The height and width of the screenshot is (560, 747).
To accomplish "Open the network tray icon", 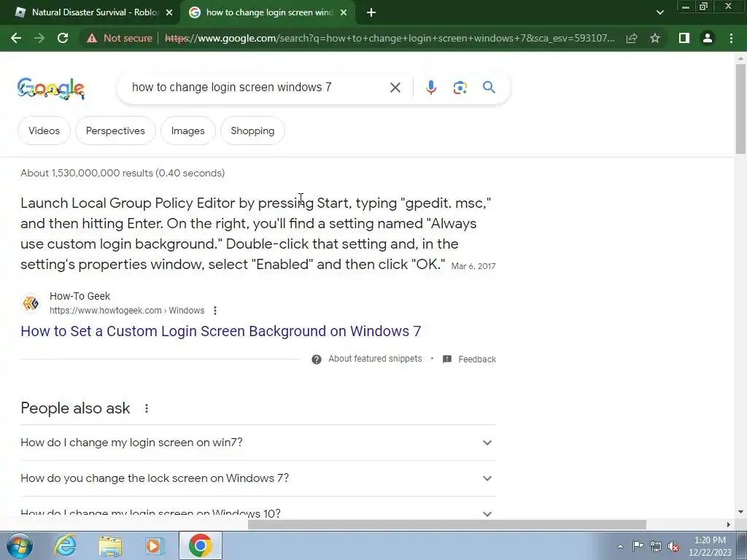I will click(656, 546).
